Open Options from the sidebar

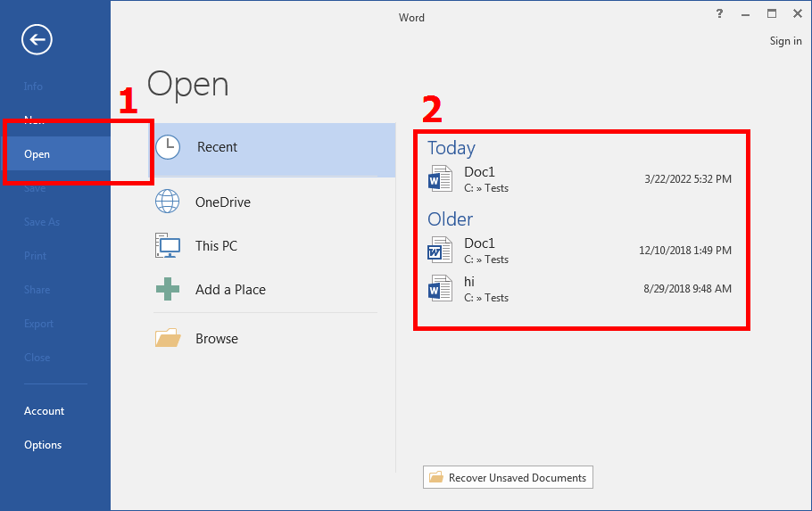coord(43,445)
